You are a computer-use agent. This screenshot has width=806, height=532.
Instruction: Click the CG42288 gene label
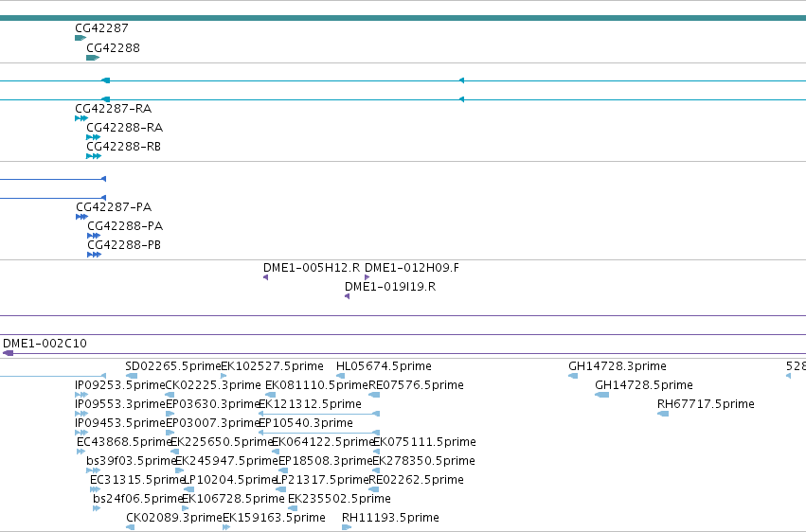113,47
